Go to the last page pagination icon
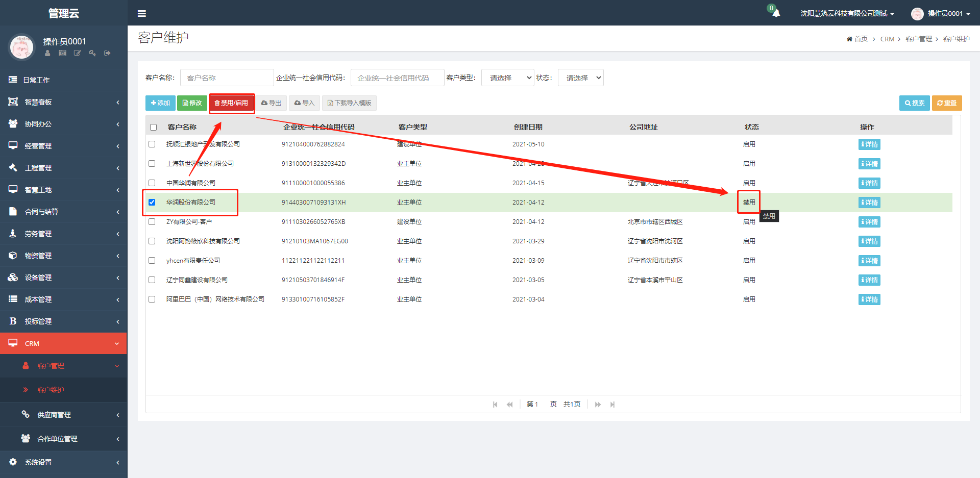This screenshot has height=478, width=980. pyautogui.click(x=612, y=405)
